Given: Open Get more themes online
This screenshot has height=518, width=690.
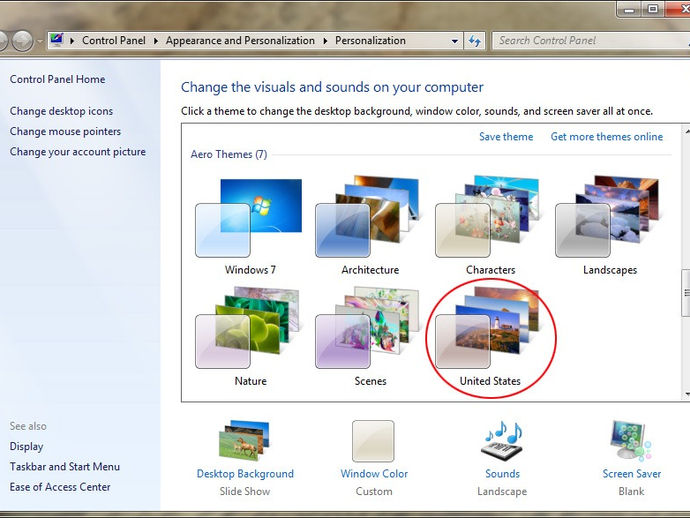Looking at the screenshot, I should coord(606,137).
